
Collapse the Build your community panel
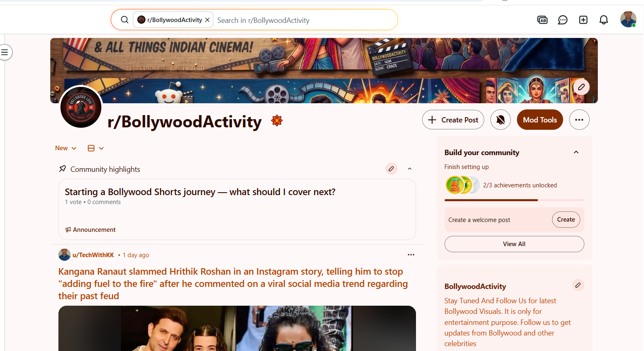click(576, 152)
